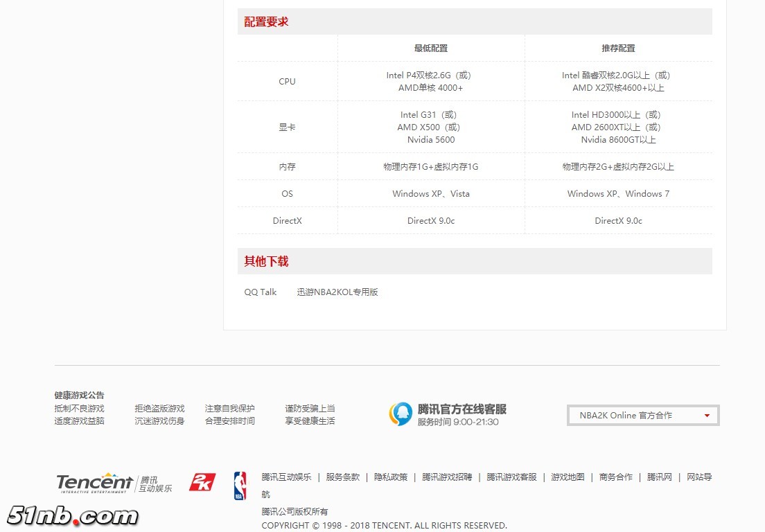
Task: Click the 腾讯官方在线客服 text
Action: point(461,409)
